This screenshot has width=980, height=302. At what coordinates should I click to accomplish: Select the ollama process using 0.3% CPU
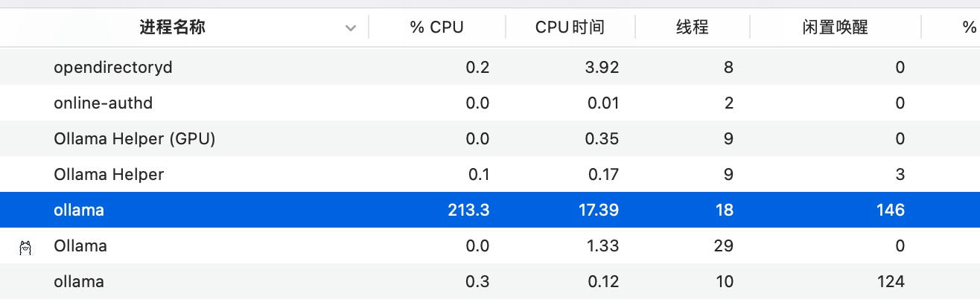pyautogui.click(x=79, y=282)
